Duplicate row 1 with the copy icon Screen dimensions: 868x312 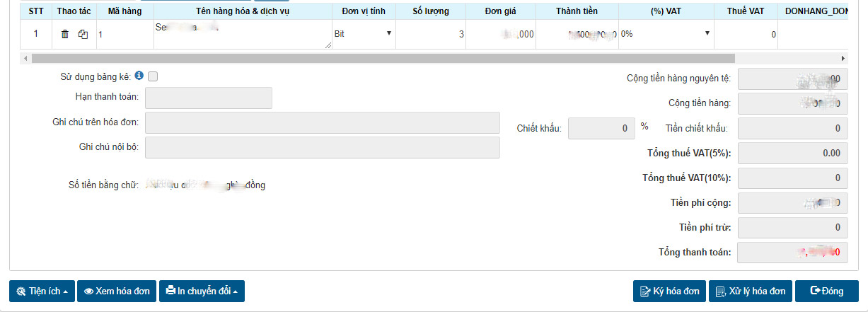coord(83,34)
